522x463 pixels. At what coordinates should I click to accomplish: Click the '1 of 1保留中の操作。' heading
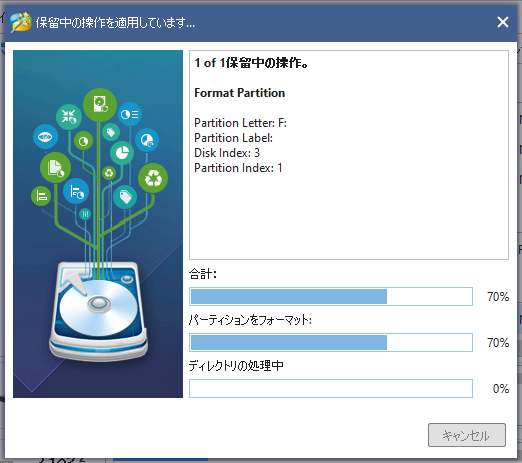click(x=252, y=63)
